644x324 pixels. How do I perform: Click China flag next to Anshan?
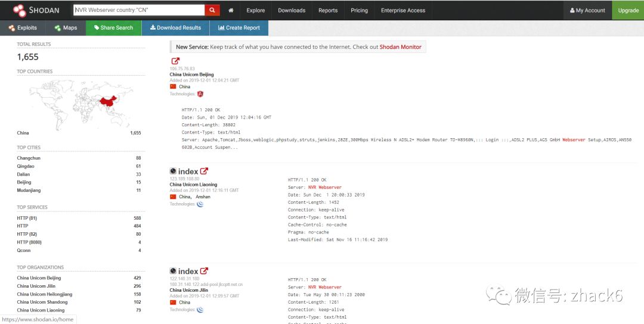pyautogui.click(x=173, y=197)
